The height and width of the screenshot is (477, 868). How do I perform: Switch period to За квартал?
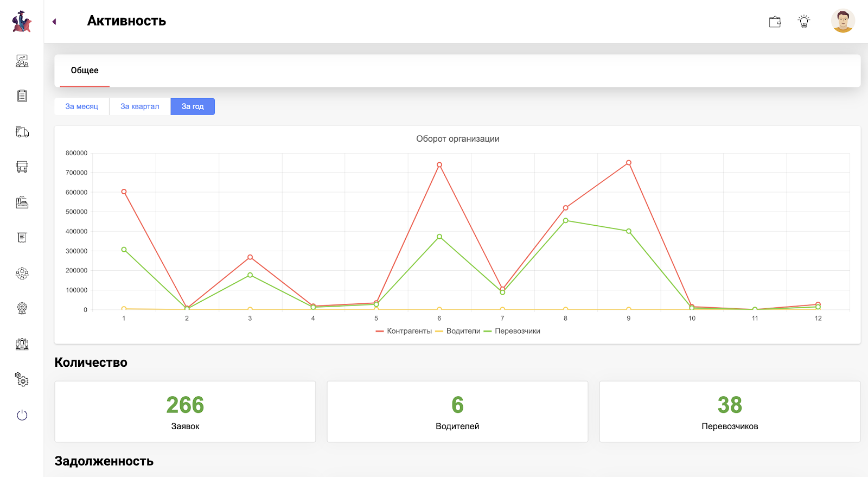click(140, 106)
